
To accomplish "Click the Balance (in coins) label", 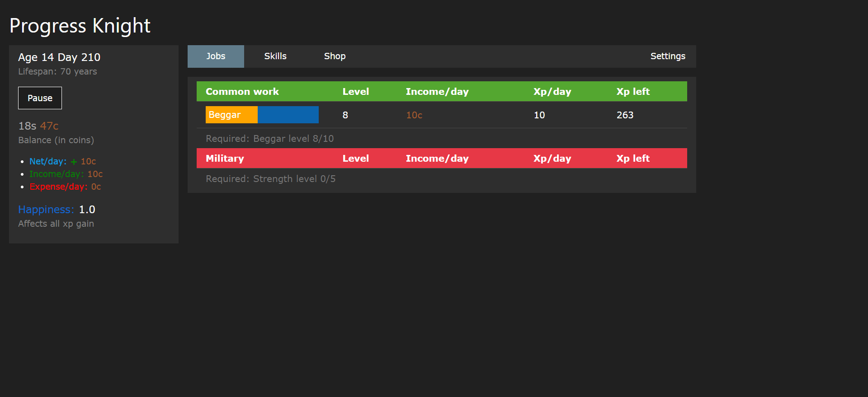I will click(56, 140).
